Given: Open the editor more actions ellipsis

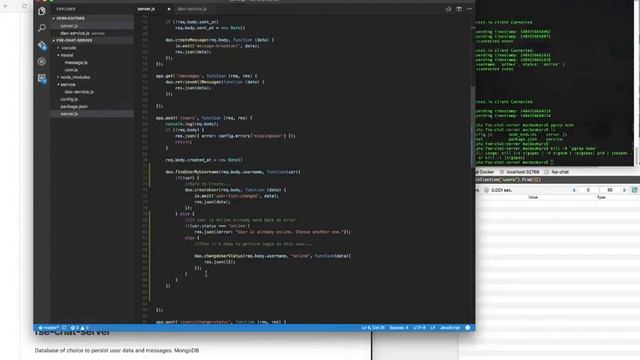Looking at the screenshot, I should point(469,9).
